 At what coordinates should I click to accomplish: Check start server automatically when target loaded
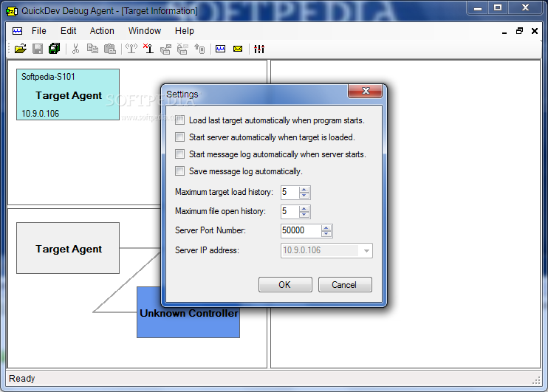tap(179, 137)
